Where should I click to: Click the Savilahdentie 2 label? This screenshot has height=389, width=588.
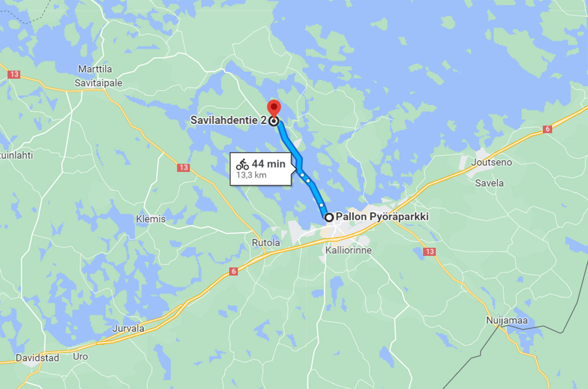pos(229,120)
